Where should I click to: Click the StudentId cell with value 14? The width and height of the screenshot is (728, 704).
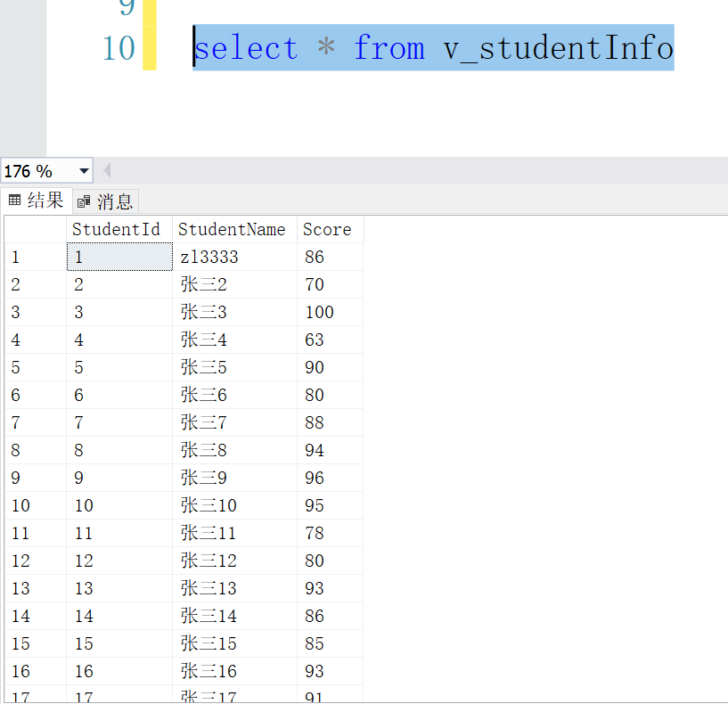click(119, 617)
